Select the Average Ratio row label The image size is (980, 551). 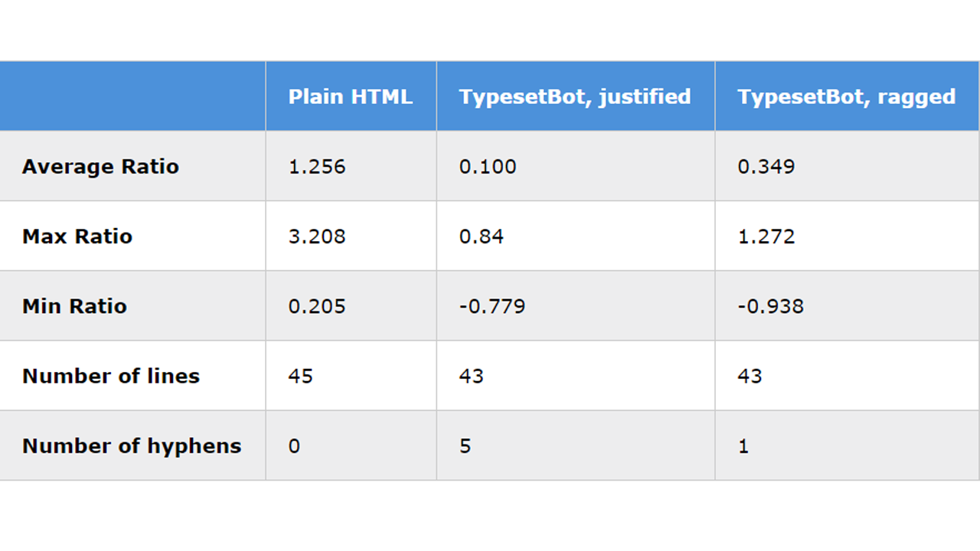(100, 166)
